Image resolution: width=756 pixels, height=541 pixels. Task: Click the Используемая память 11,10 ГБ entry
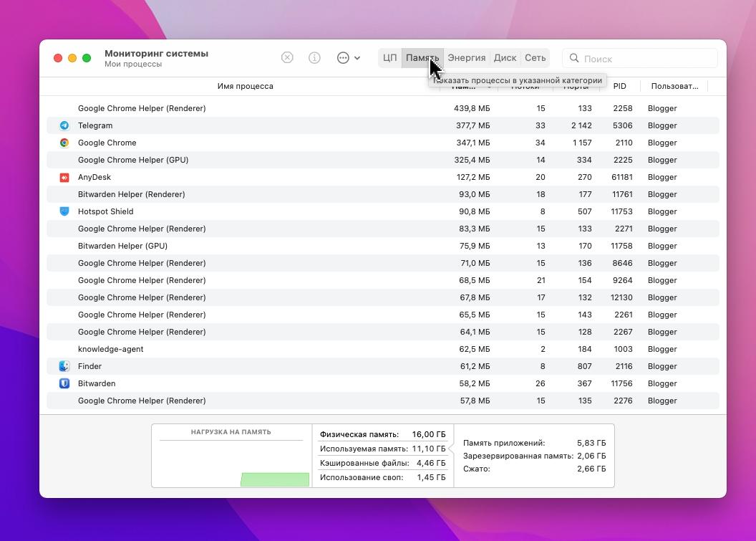click(383, 449)
